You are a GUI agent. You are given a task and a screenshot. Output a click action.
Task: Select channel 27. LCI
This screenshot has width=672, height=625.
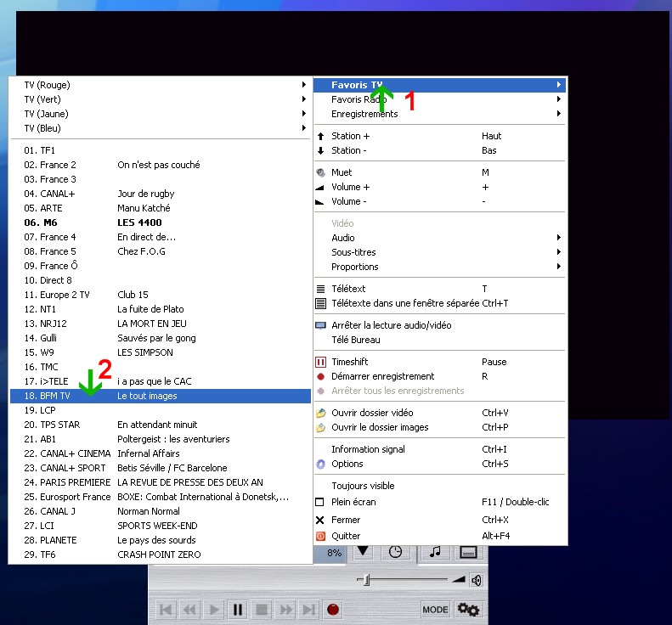(161, 526)
